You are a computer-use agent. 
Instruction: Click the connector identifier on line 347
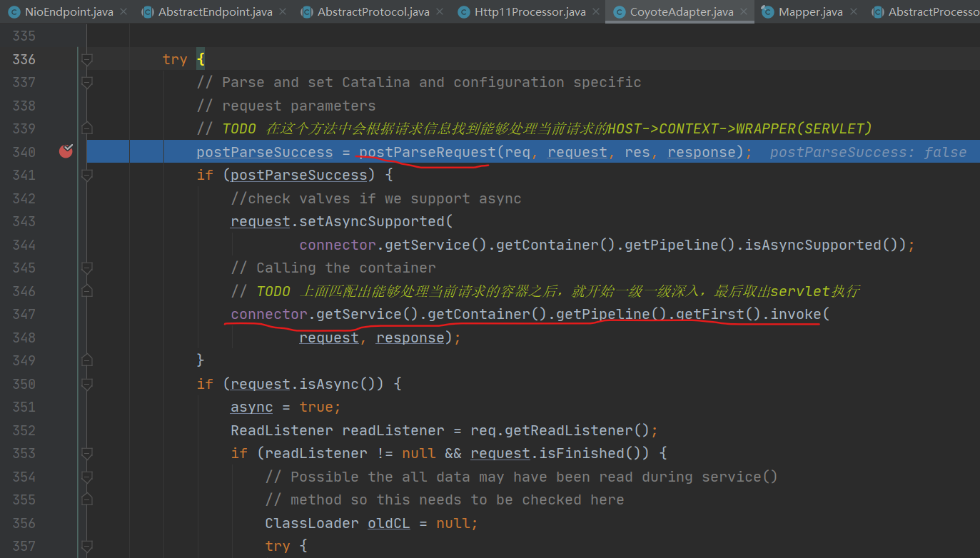pos(269,314)
